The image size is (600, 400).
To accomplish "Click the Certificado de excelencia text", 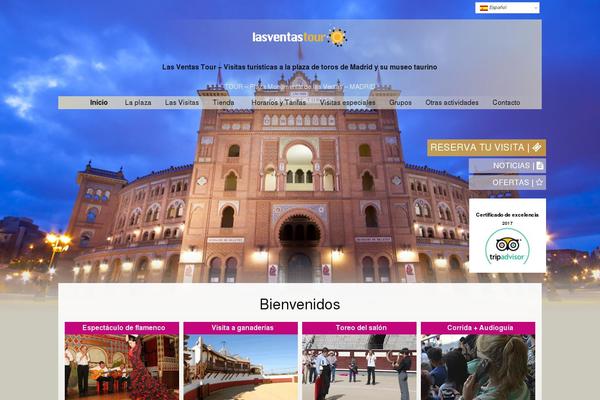I will pos(507,215).
